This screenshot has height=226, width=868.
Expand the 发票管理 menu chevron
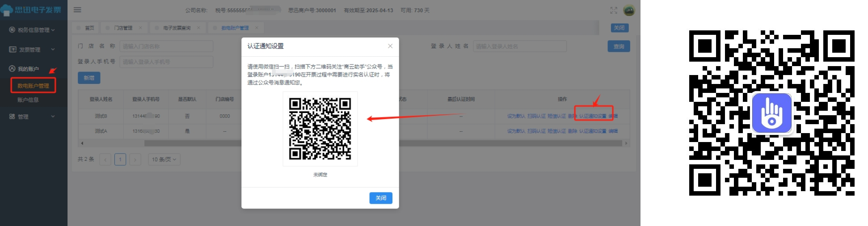(x=53, y=50)
